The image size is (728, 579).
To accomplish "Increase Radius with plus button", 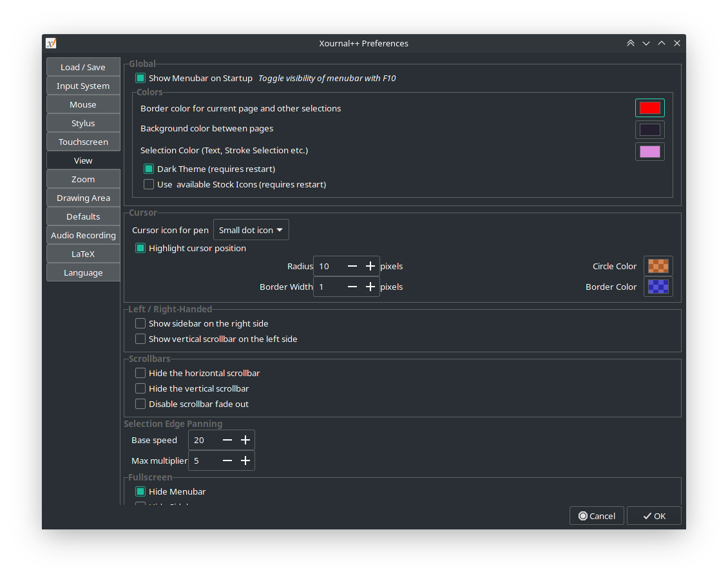I will [x=370, y=266].
